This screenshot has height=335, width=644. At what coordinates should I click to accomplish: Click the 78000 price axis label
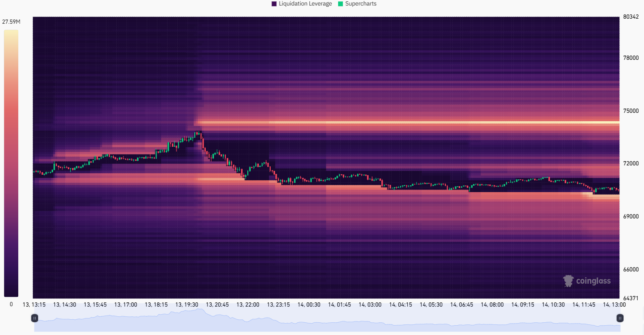pyautogui.click(x=631, y=58)
